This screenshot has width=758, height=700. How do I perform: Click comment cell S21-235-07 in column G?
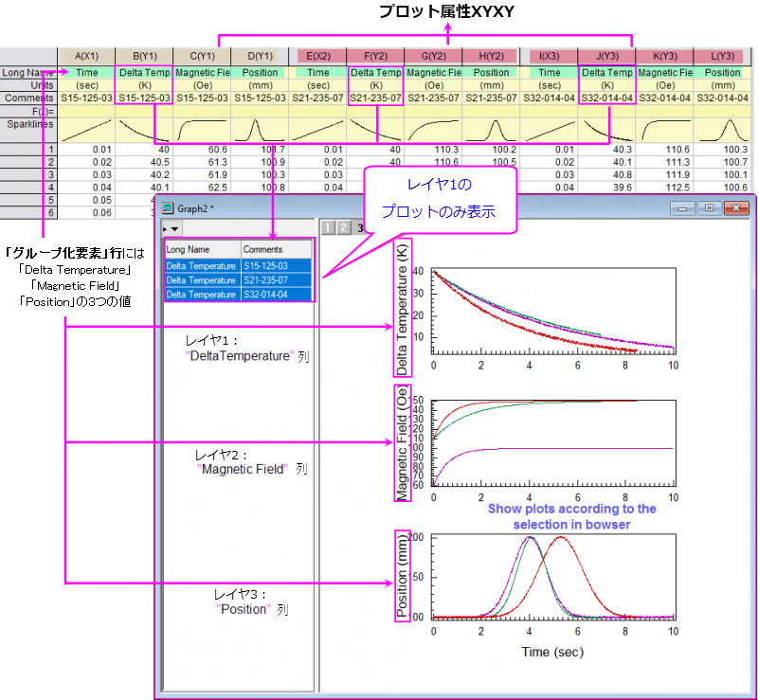pyautogui.click(x=434, y=99)
